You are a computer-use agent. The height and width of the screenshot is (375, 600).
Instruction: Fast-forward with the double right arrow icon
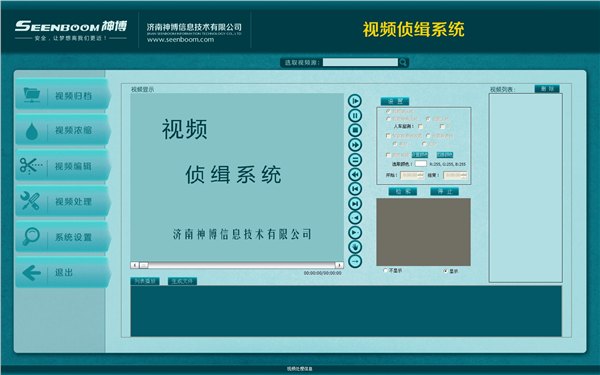355,145
